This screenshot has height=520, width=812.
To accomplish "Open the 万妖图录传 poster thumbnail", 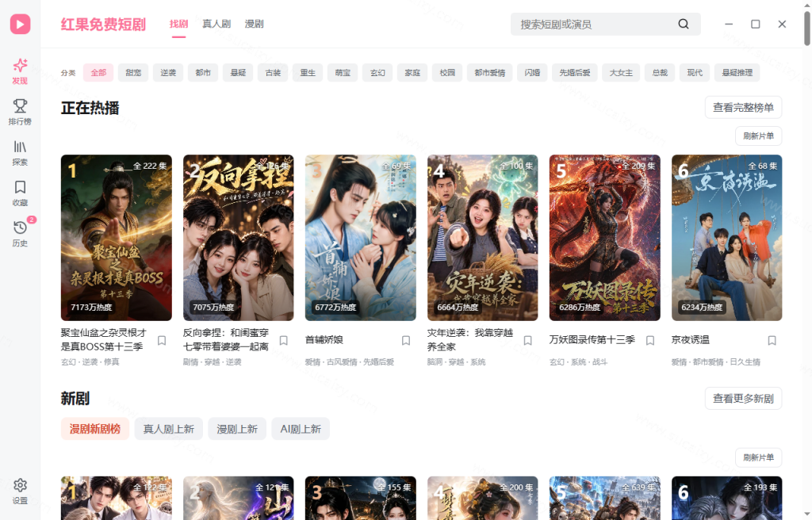I will click(x=605, y=238).
